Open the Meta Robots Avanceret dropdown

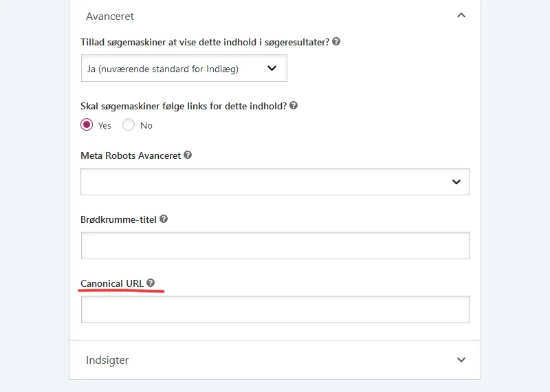275,182
